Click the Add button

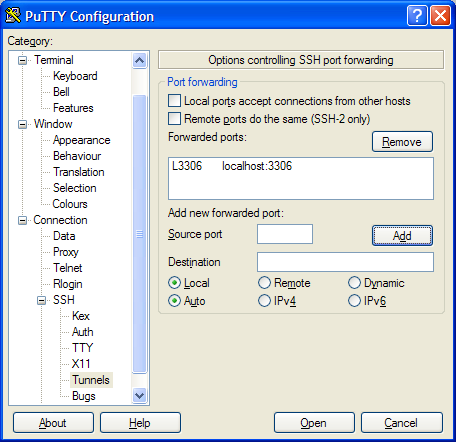click(402, 236)
